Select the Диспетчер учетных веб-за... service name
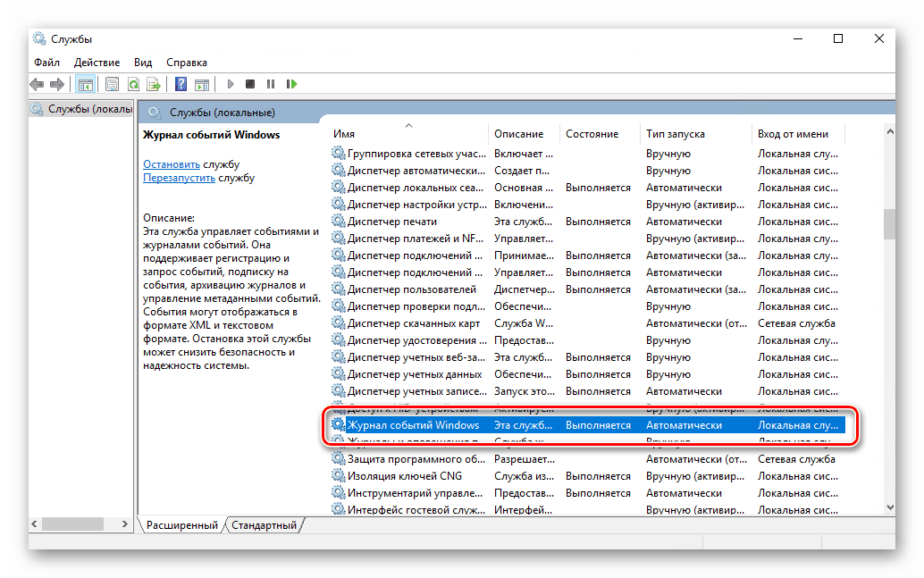 (416, 357)
